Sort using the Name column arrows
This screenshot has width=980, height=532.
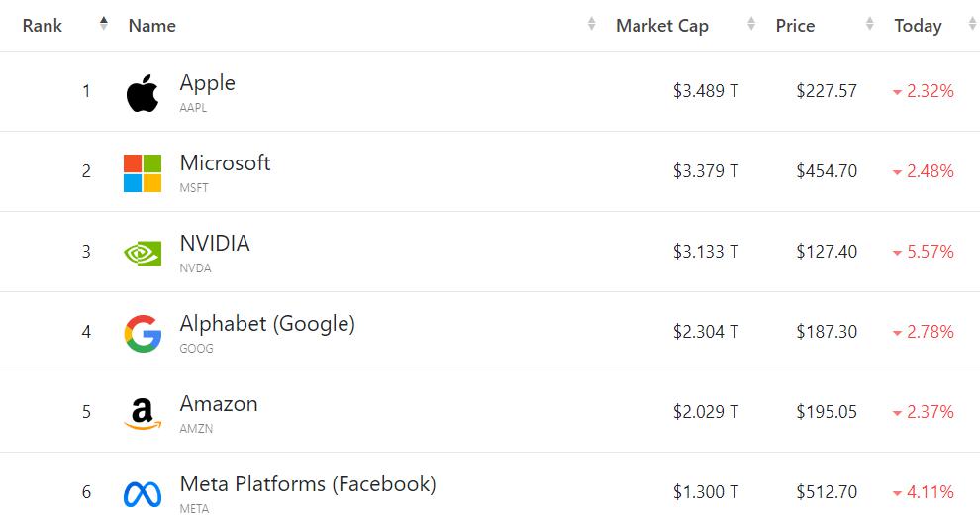point(591,24)
